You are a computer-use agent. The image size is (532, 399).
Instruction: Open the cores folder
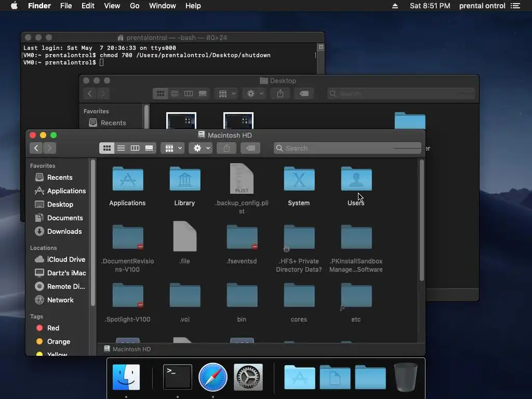tap(299, 296)
